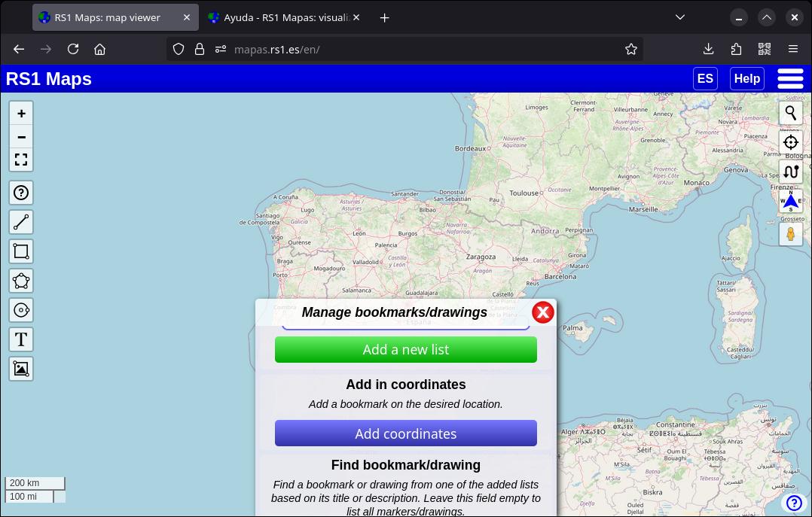View site security lock information
Screen dimensions: 812x517
[200, 49]
